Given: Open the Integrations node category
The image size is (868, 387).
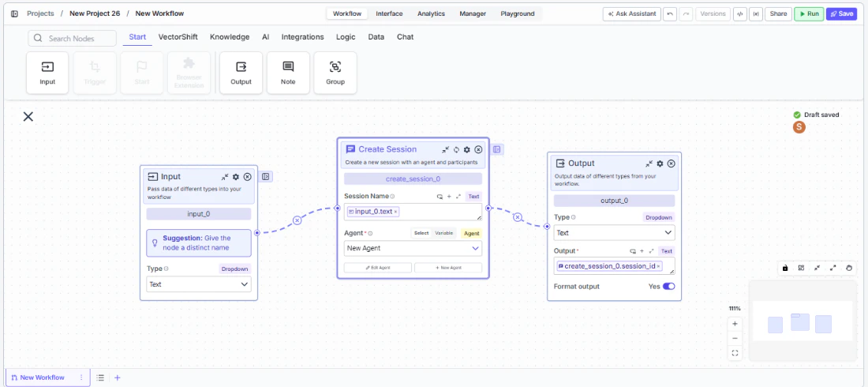Looking at the screenshot, I should 303,37.
